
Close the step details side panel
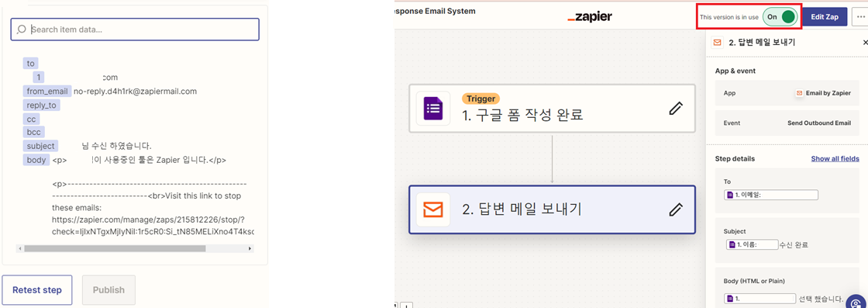[x=865, y=43]
